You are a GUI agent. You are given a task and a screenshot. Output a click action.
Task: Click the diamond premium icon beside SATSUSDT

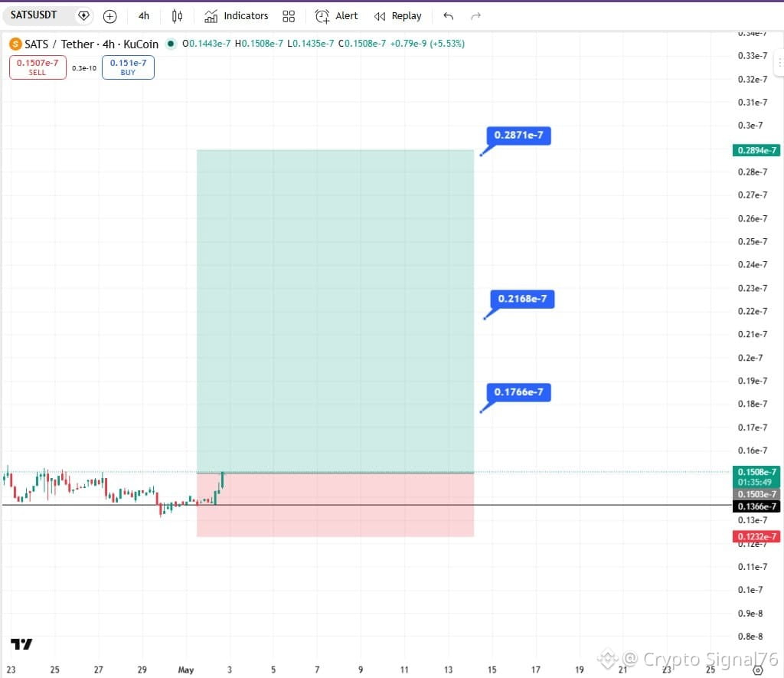[83, 16]
